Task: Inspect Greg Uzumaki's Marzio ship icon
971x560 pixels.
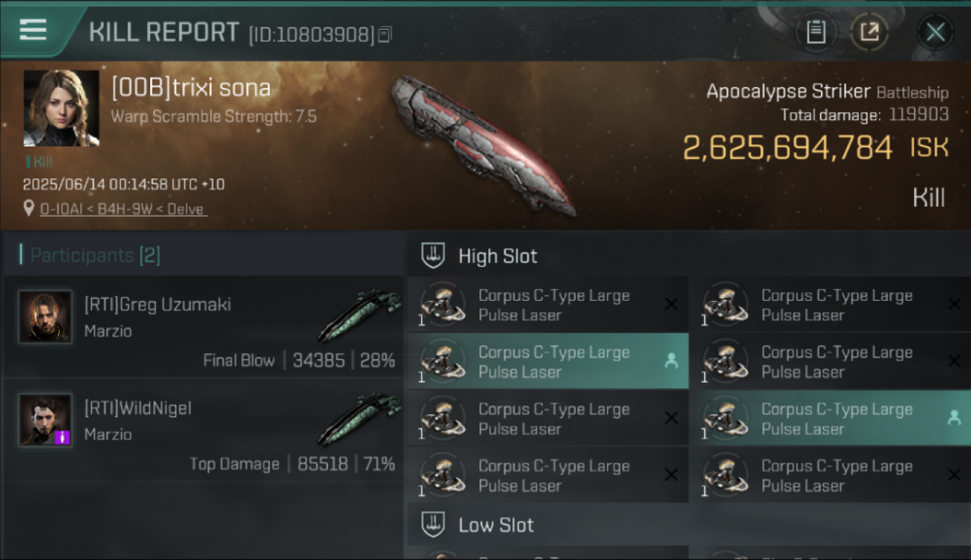Action: pos(360,315)
